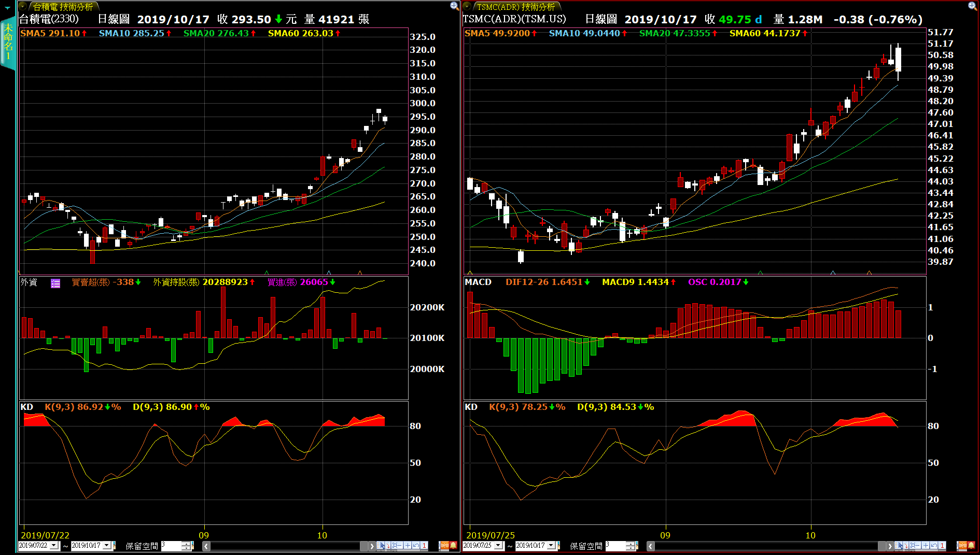Increase 保留空間 stepper in right panel
The height and width of the screenshot is (555, 980).
tap(630, 544)
